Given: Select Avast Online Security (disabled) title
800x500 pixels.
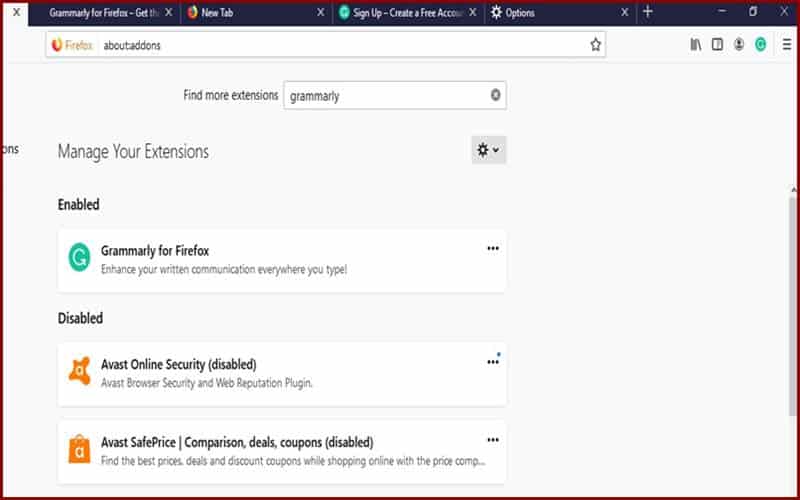Looking at the screenshot, I should (179, 364).
